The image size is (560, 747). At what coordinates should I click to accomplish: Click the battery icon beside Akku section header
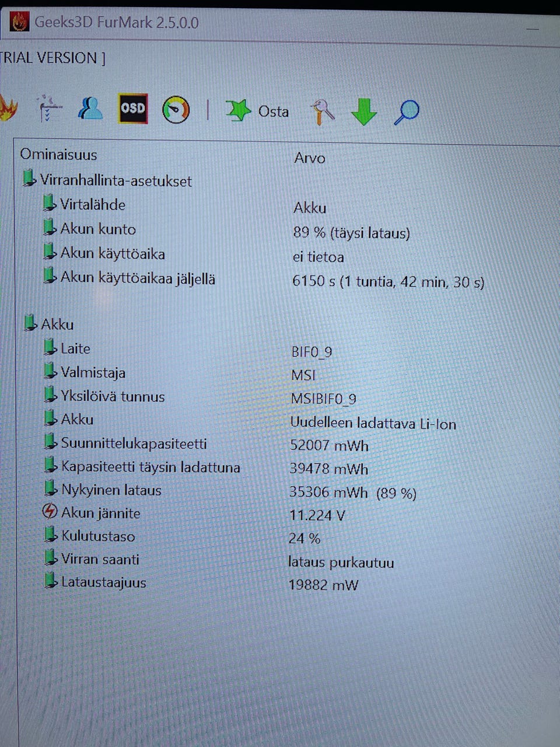[x=30, y=322]
